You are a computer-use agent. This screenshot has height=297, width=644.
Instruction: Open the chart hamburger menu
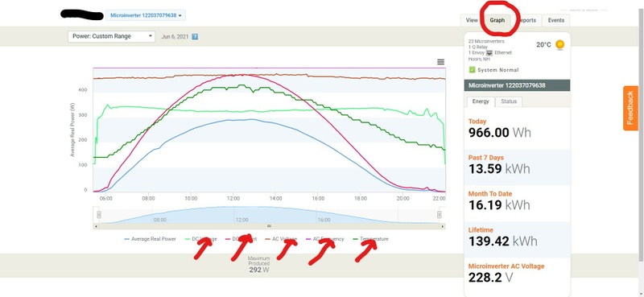(x=440, y=62)
